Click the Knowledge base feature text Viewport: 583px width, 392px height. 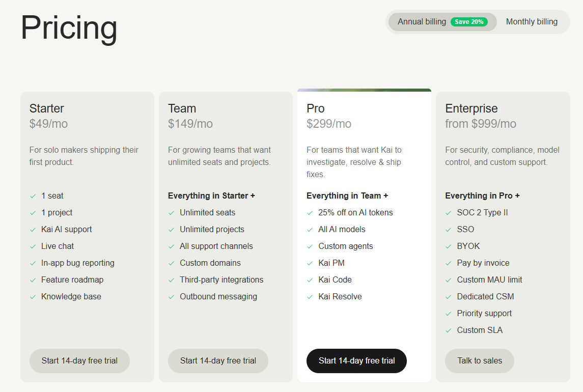click(71, 296)
